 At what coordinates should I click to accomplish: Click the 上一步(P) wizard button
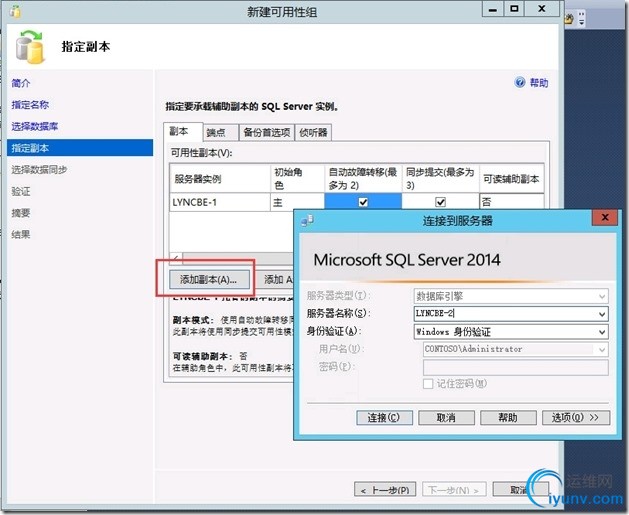(385, 490)
